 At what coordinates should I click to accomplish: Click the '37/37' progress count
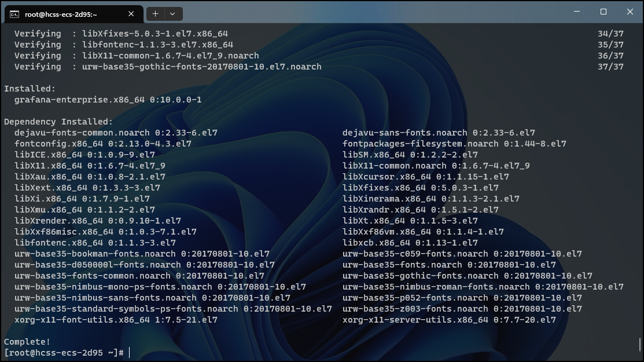coord(610,67)
